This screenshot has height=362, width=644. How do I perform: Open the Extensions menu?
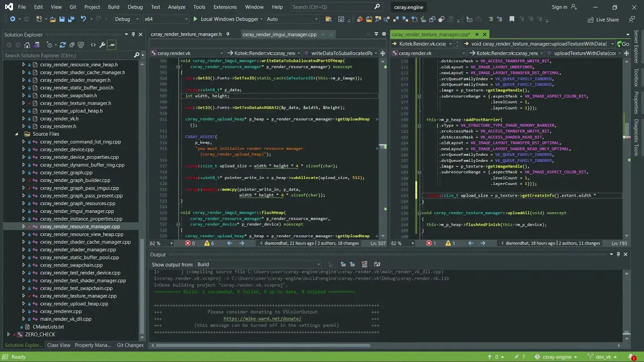point(225,7)
